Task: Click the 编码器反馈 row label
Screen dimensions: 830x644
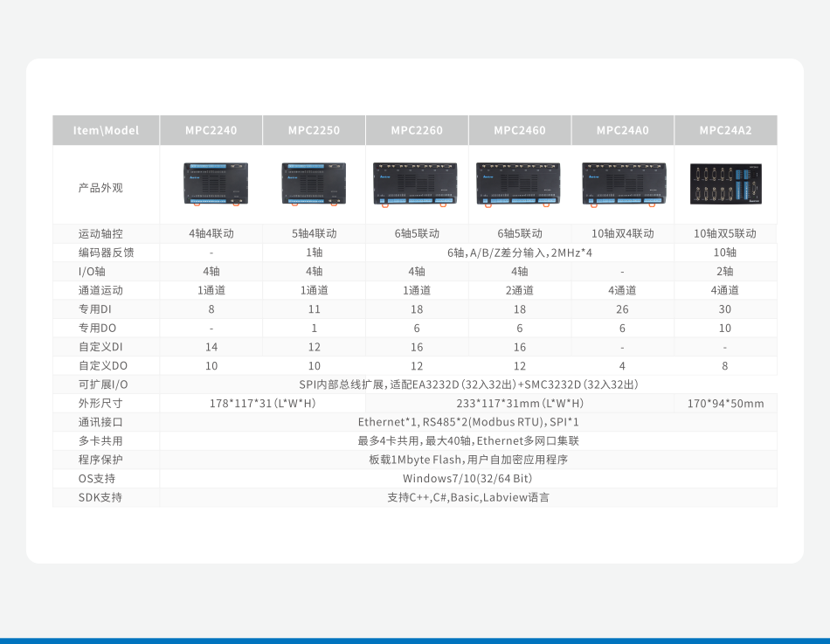Action: (x=107, y=253)
